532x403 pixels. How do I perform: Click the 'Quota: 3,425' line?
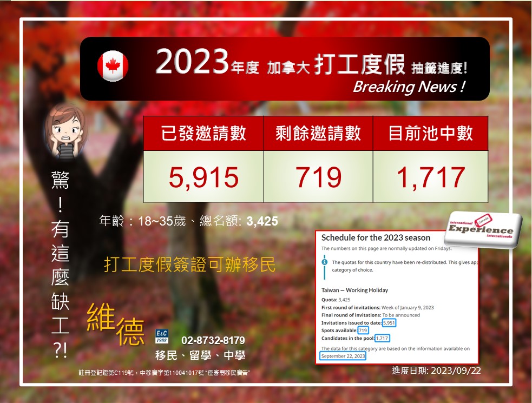point(336,300)
